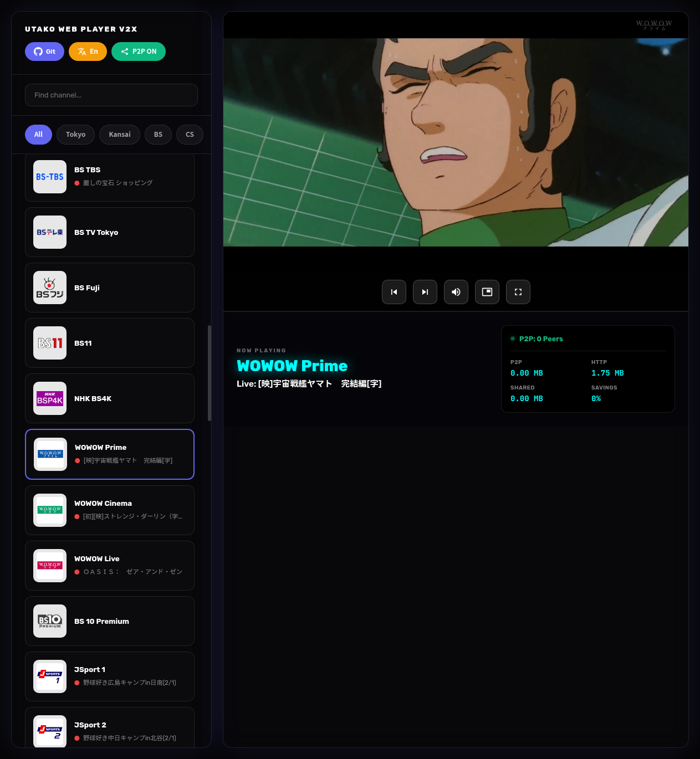Open the BS11 channel name
The image size is (700, 759).
click(x=83, y=343)
